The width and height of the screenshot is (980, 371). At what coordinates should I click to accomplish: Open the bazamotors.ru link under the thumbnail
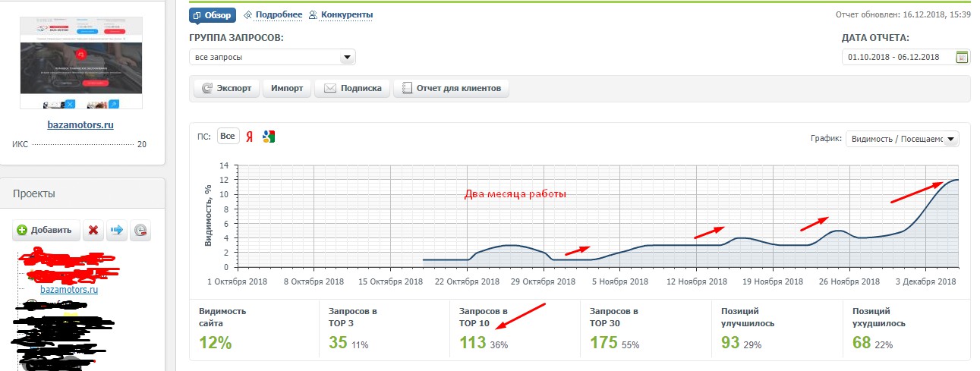(x=80, y=124)
